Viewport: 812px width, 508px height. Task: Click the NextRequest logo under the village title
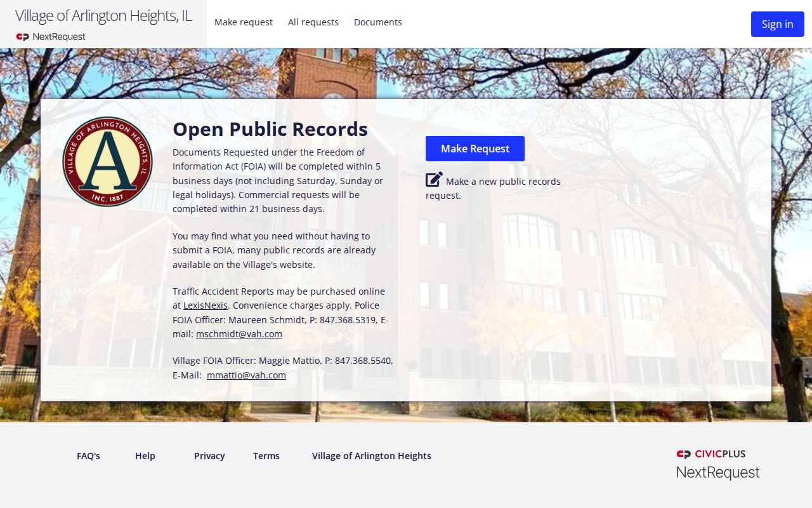51,37
